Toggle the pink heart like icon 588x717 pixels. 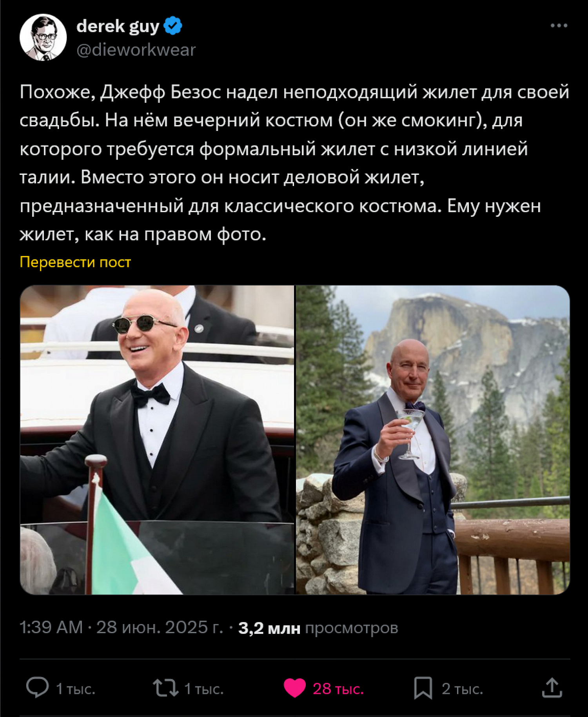(x=294, y=688)
